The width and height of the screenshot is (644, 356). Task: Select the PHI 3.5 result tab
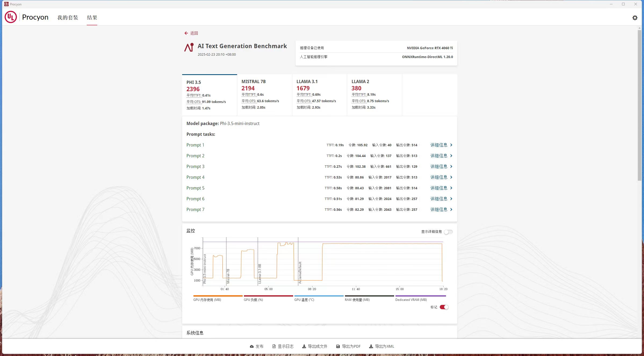[210, 95]
